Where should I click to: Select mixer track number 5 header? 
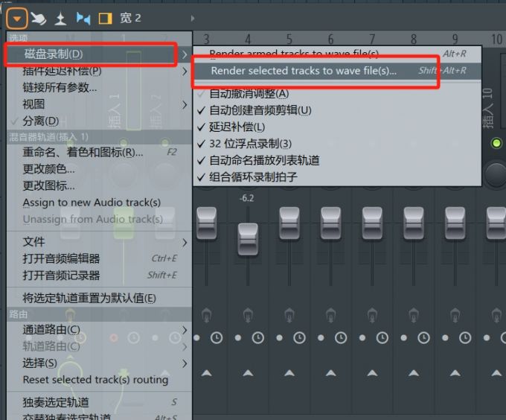tap(289, 39)
